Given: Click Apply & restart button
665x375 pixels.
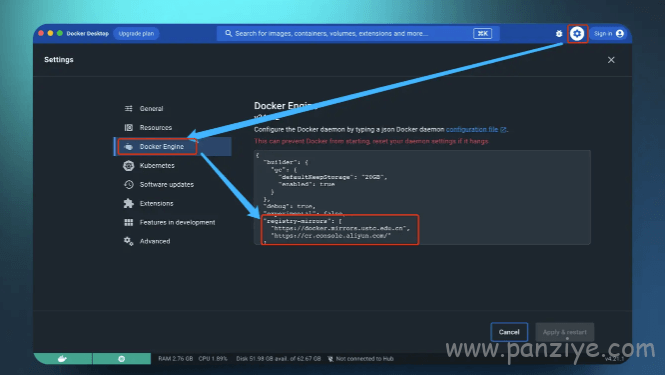Looking at the screenshot, I should pos(564,332).
